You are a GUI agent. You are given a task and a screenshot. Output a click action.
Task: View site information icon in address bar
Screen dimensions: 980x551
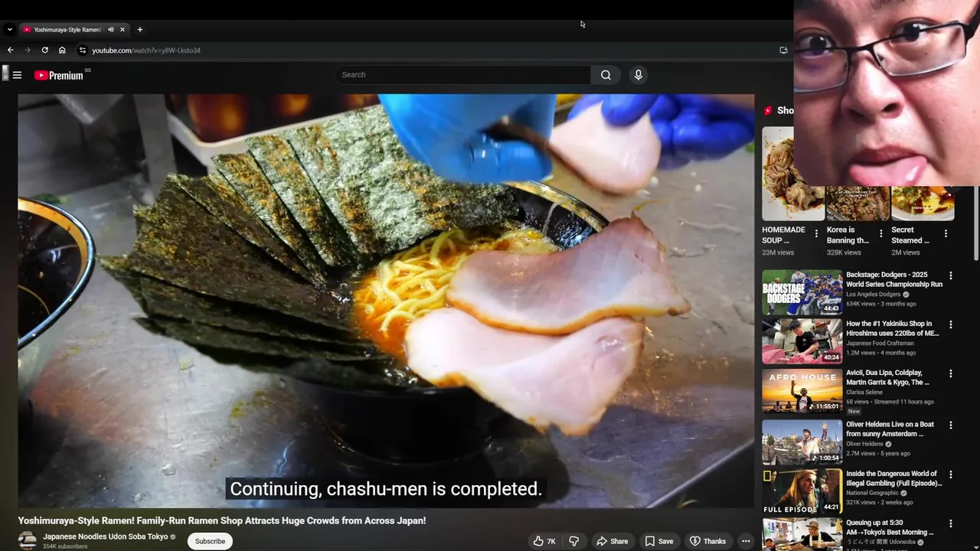coord(83,51)
